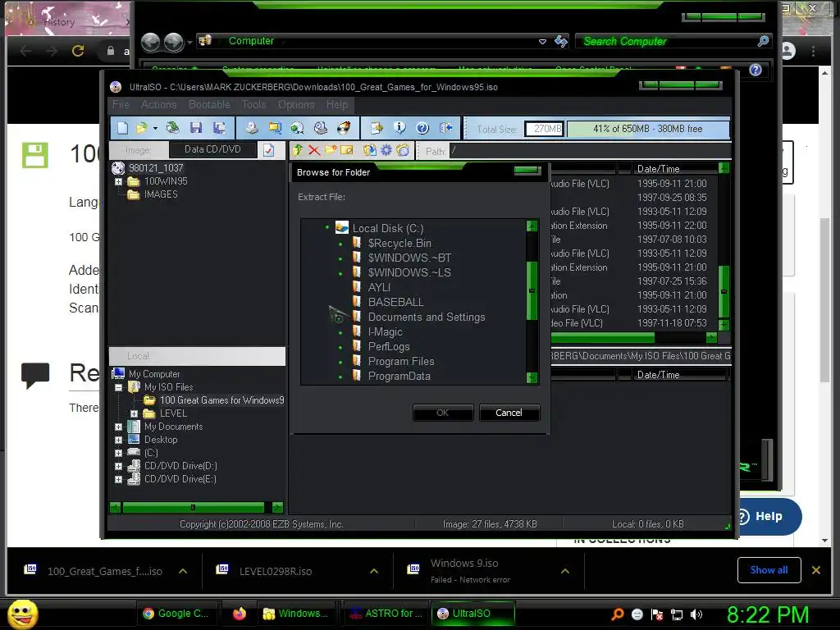Click the Extract files icon in image toolbar

(x=369, y=151)
